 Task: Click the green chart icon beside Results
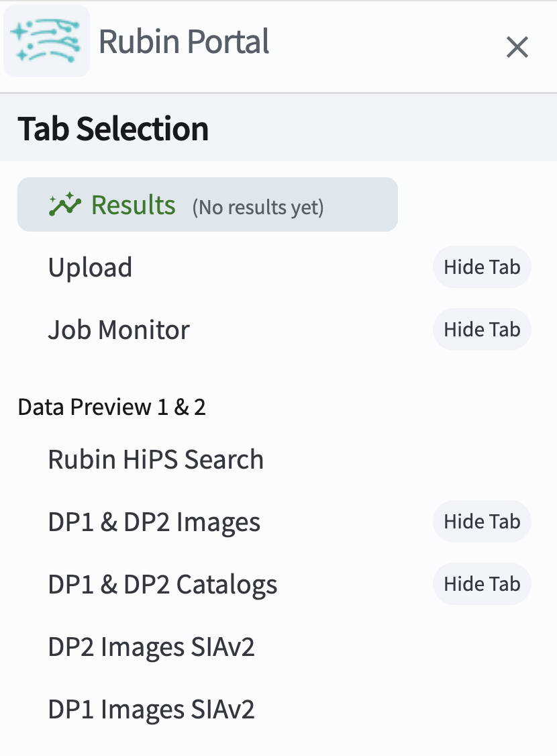[65, 204]
